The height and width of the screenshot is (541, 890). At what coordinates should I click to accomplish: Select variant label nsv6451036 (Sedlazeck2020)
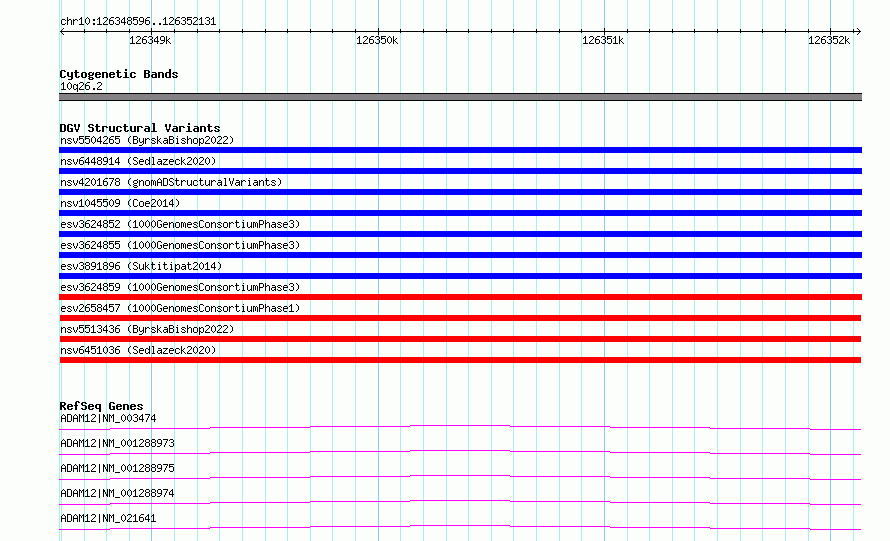138,350
